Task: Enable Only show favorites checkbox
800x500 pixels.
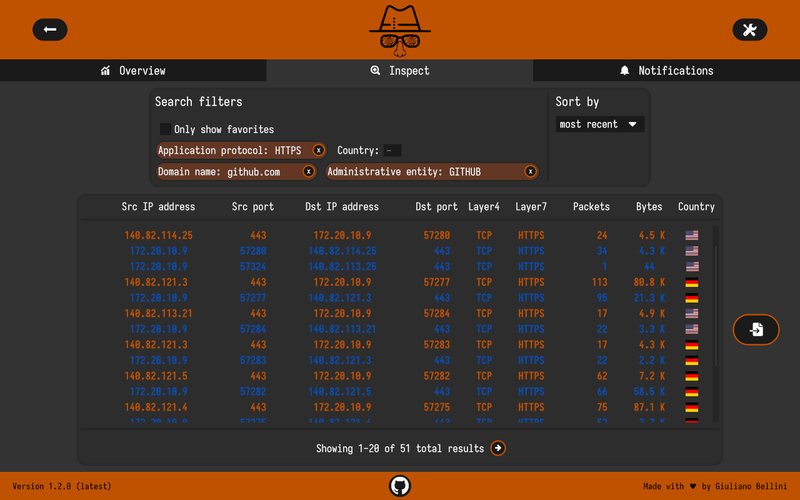Action: pyautogui.click(x=165, y=129)
